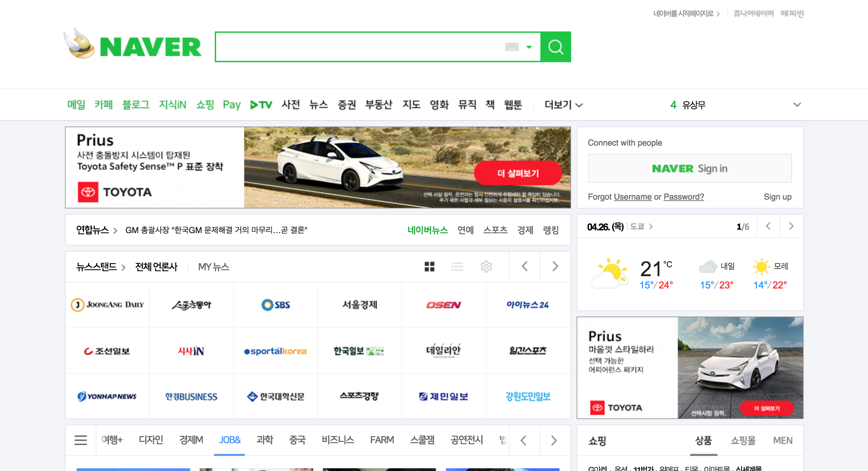Select 네이버뉴스 tab in news bar

tap(428, 230)
